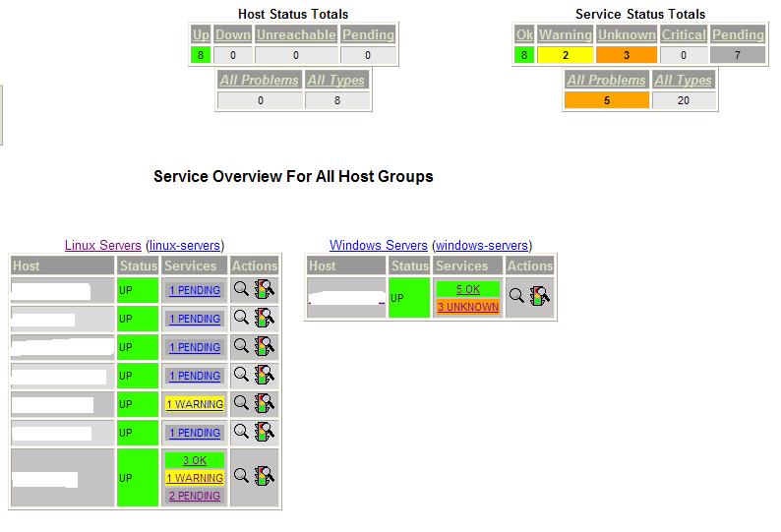Viewport: 781px width, 532px height.
Task: View the 3 UNKNOWN services for Windows host
Action: point(467,307)
